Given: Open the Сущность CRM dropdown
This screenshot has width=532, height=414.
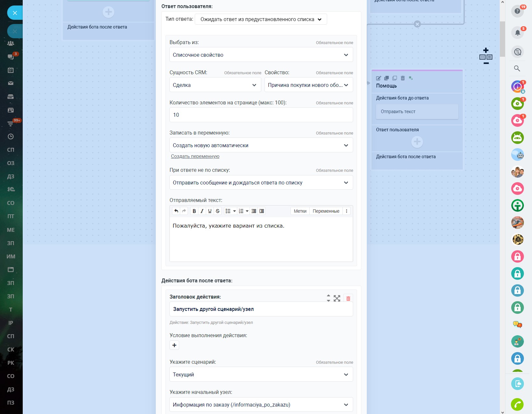Looking at the screenshot, I should (215, 85).
